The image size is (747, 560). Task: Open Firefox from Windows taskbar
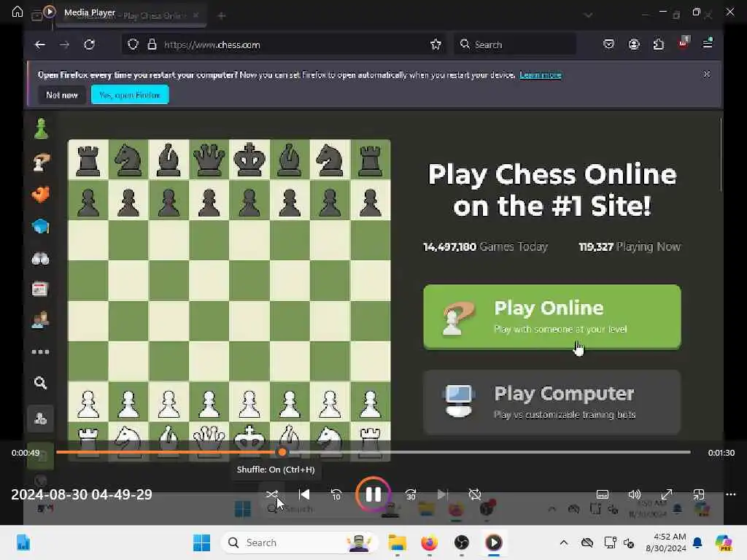(429, 542)
